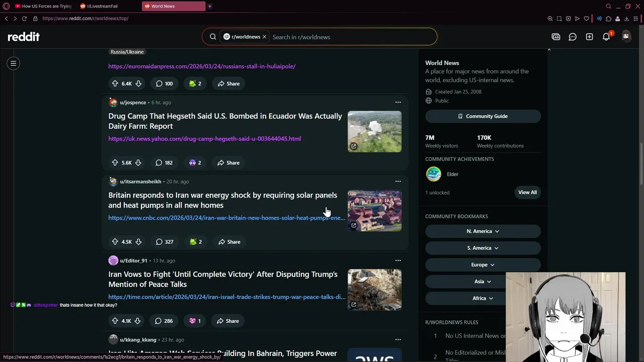The height and width of the screenshot is (362, 644).
Task: Open the browser downloads icon
Action: click(x=626, y=19)
